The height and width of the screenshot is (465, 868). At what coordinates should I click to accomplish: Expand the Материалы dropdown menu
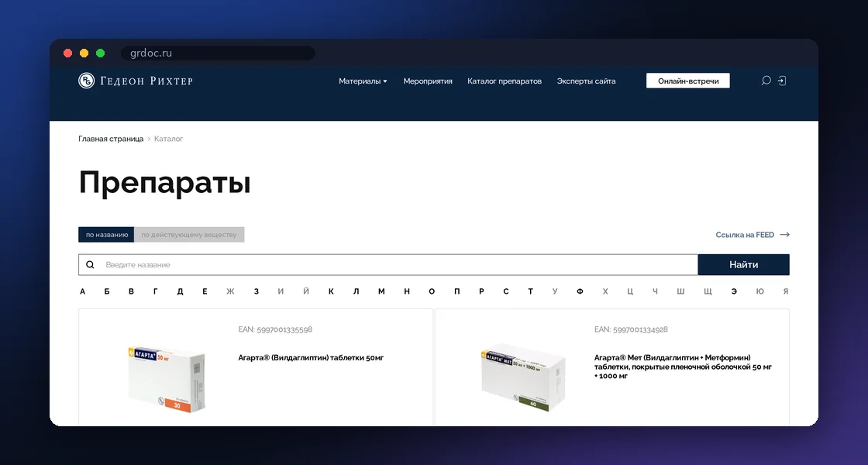363,81
